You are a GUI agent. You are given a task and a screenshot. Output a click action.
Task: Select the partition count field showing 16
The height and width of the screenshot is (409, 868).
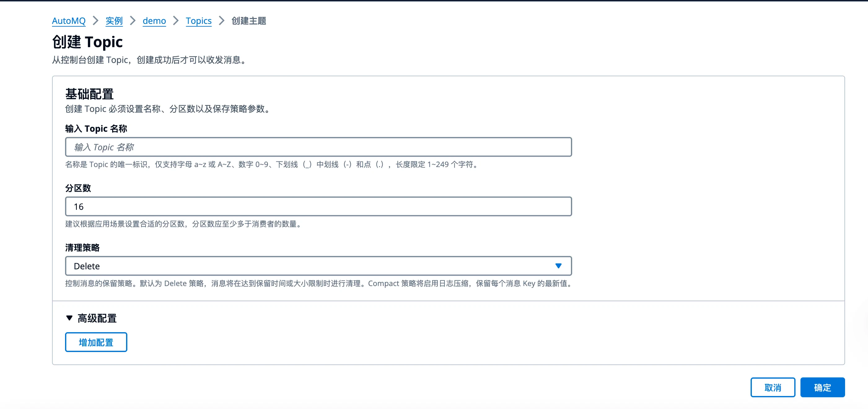[x=318, y=206]
